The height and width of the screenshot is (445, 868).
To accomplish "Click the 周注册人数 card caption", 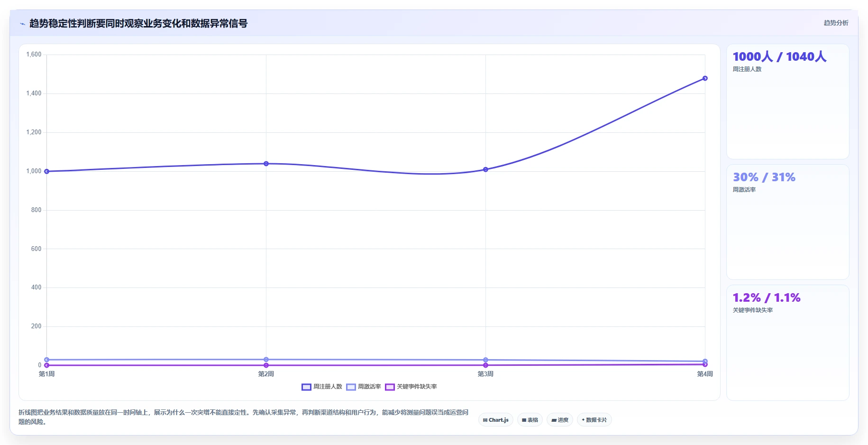I will click(747, 69).
